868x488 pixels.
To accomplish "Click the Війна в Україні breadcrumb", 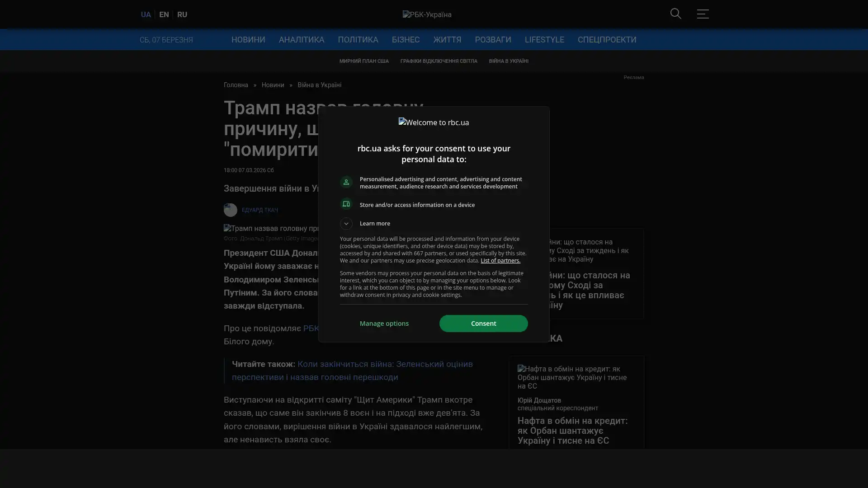I will coord(319,85).
